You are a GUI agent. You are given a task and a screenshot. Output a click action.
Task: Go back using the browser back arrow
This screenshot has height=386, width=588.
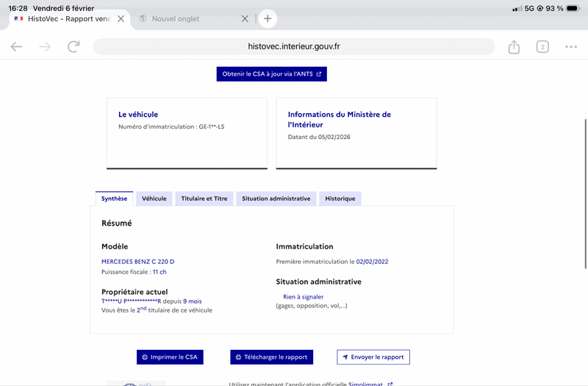tap(16, 47)
